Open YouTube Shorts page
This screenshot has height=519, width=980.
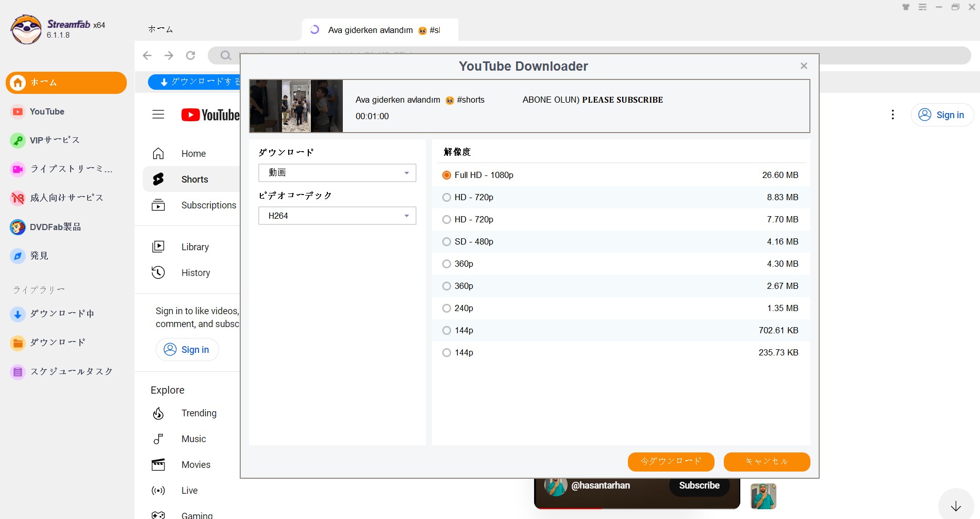click(191, 180)
